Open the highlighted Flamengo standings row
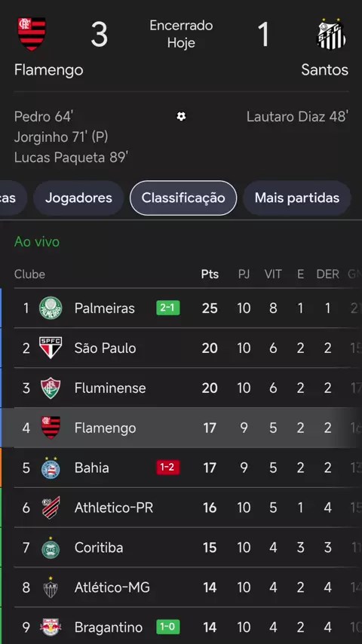 (181, 428)
